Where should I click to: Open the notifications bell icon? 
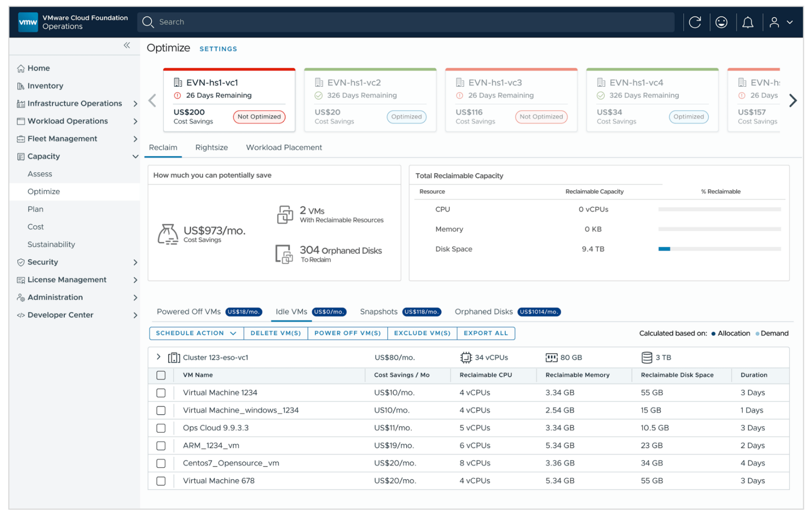[748, 22]
